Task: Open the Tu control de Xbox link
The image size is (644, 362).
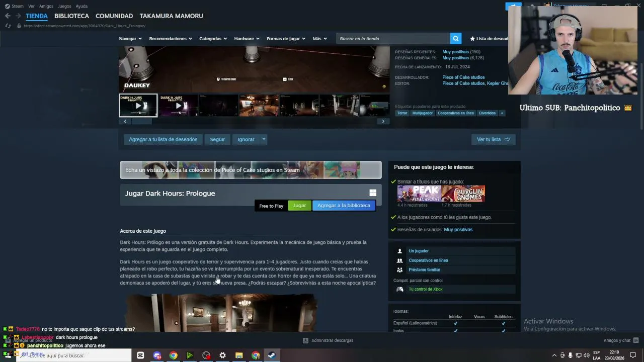Action: click(x=426, y=289)
